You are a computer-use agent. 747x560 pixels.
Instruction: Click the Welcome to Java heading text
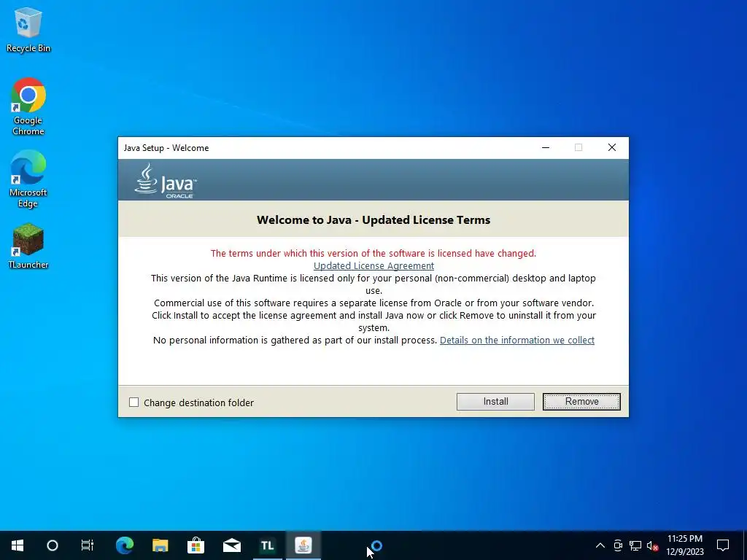point(373,220)
